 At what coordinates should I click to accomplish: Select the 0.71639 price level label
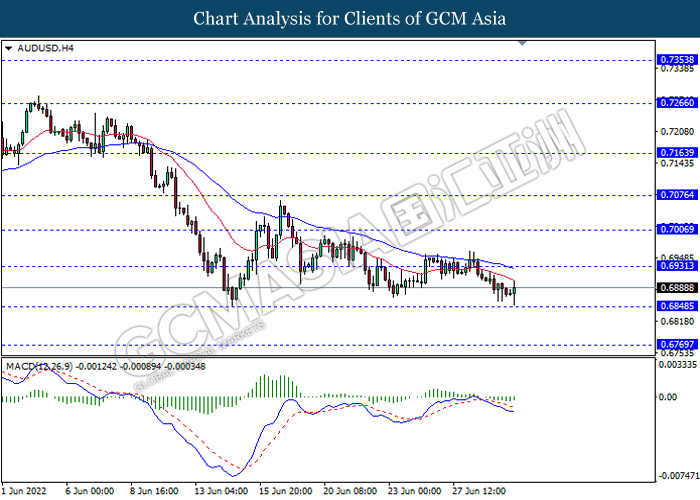pyautogui.click(x=677, y=153)
